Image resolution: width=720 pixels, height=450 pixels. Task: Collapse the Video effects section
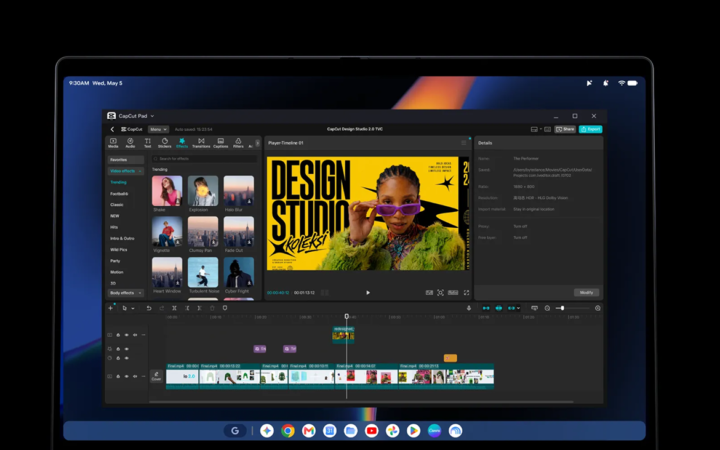point(126,171)
